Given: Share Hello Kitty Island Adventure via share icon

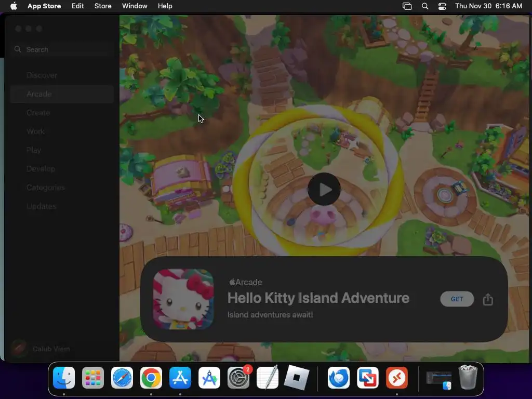Looking at the screenshot, I should (488, 299).
